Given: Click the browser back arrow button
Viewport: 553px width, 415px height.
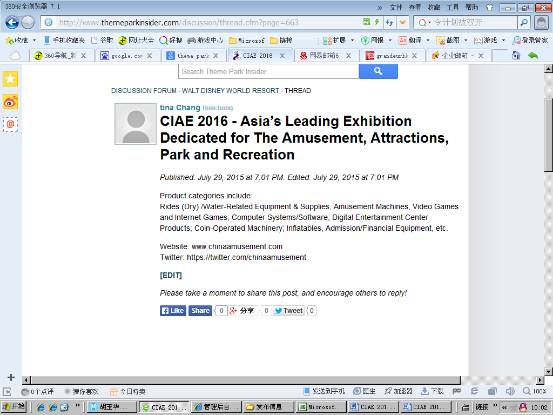Looking at the screenshot, I should [x=12, y=23].
